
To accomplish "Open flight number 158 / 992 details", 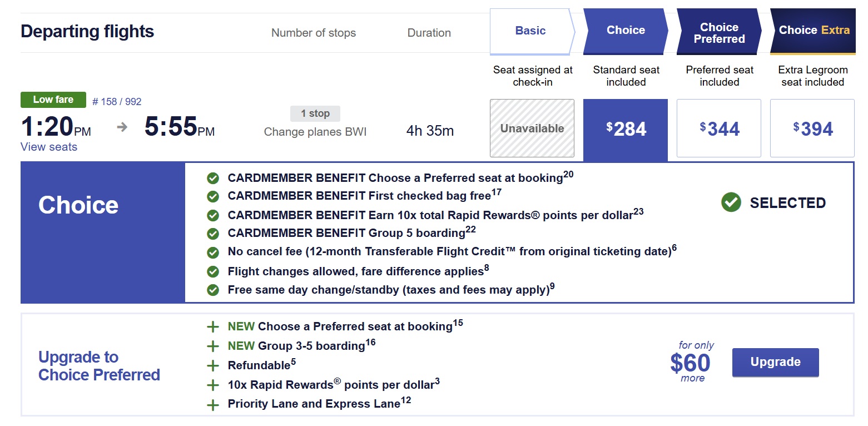I will 117,102.
